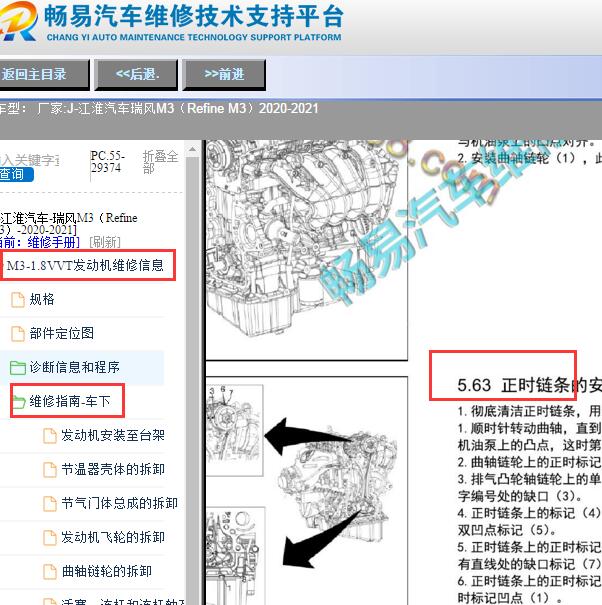Viewport: 602px width, 605px height.
Task: Click the lower crankshaft detail inset
Action: click(x=235, y=556)
